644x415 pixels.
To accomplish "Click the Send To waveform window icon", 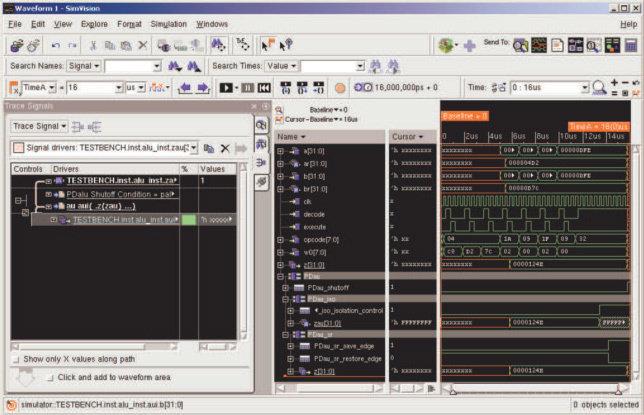I will [x=539, y=45].
